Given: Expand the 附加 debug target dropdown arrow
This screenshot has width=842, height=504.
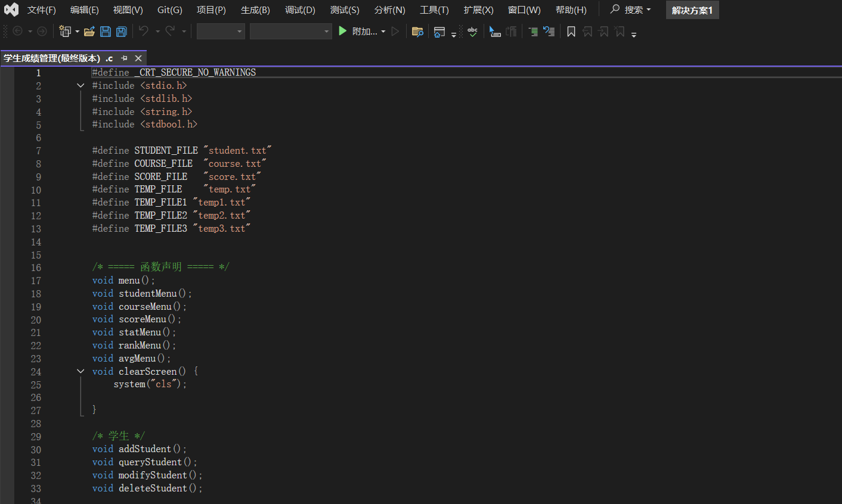Looking at the screenshot, I should point(383,32).
